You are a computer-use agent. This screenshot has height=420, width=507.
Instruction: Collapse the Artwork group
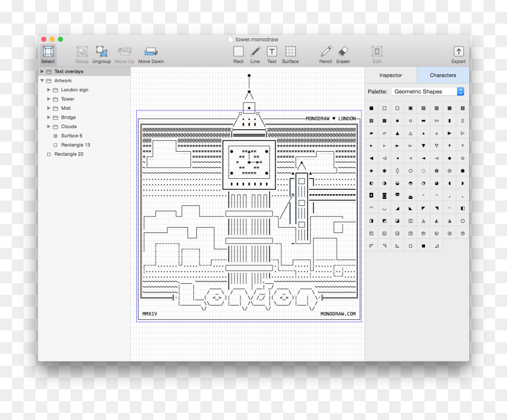[42, 81]
